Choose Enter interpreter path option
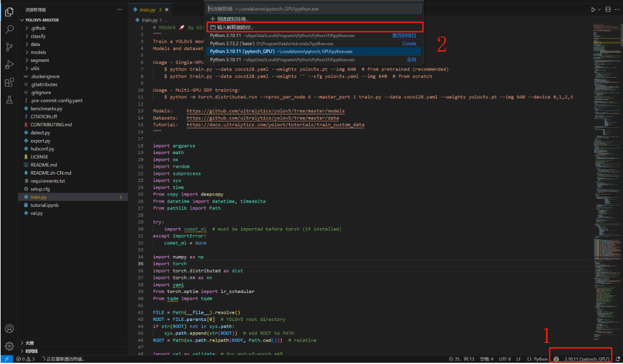This screenshot has width=623, height=364. click(315, 27)
